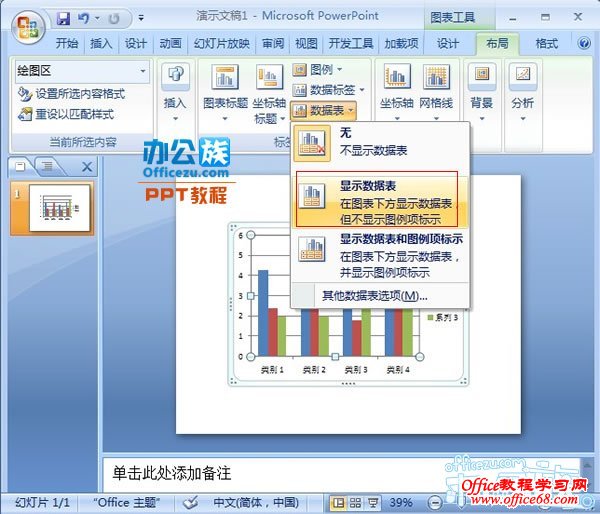Switch to Normal view icon
Viewport: 600px width, 514px height.
pos(338,502)
